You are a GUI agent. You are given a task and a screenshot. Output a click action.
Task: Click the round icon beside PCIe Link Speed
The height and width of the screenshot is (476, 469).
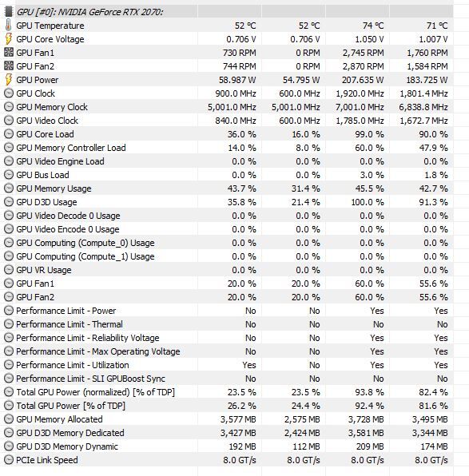pyautogui.click(x=9, y=460)
